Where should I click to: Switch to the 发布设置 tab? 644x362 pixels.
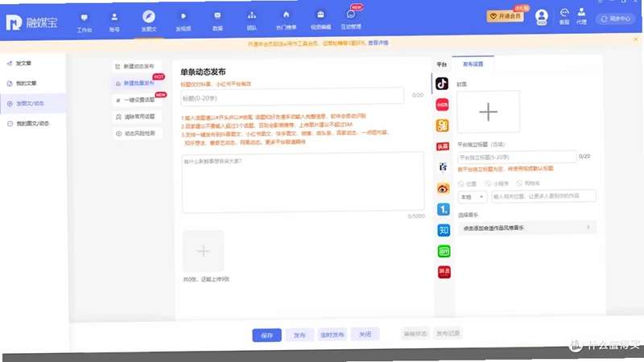(x=473, y=64)
